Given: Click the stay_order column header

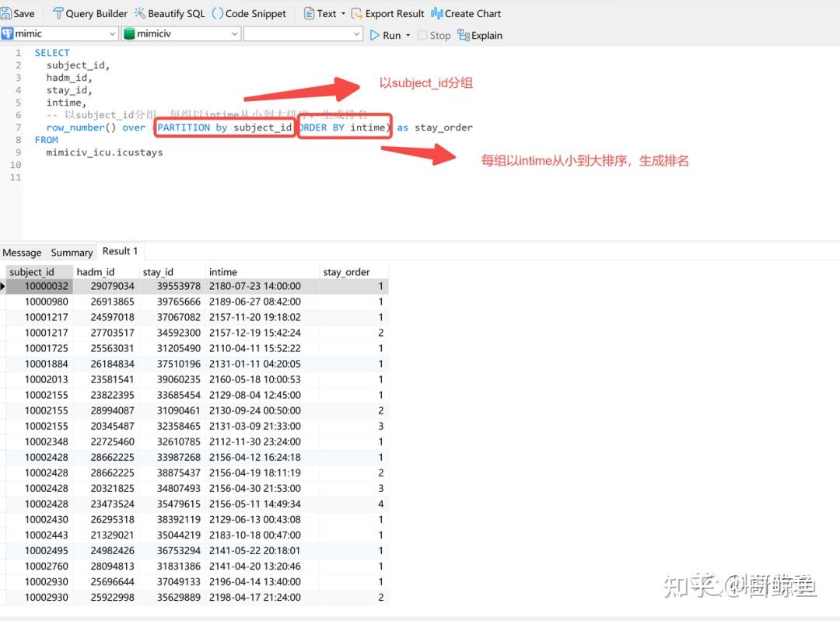Looking at the screenshot, I should (x=354, y=272).
